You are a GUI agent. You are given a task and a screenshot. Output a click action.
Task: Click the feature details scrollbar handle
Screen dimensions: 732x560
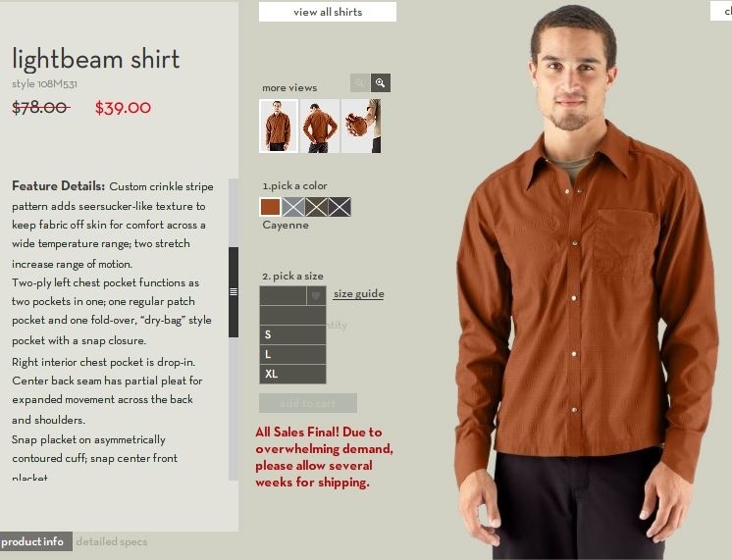(x=234, y=292)
